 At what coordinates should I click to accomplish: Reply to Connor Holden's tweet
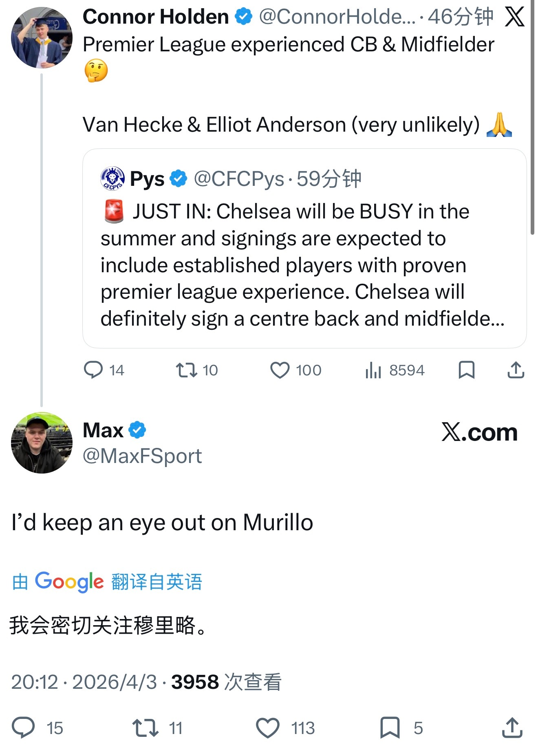[x=93, y=370]
